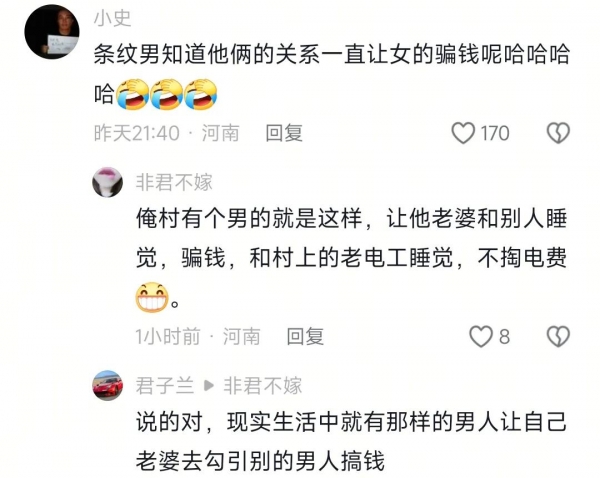Tap timestamp 昨天21:40 · 河南
Screen dimensions: 600x478
click(166, 133)
